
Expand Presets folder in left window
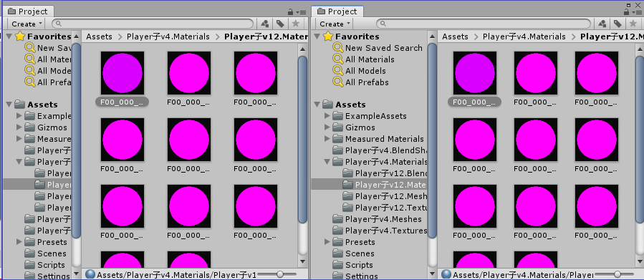click(x=19, y=242)
